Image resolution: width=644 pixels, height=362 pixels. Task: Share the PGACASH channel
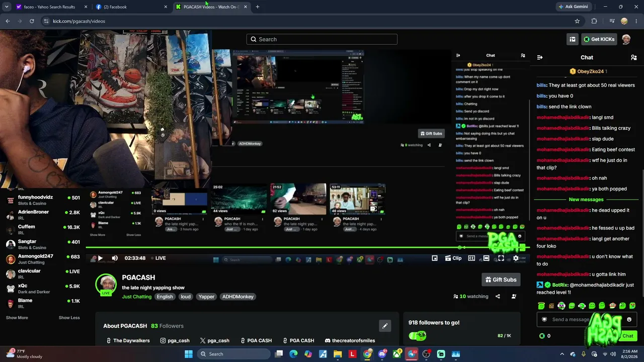coord(498,297)
